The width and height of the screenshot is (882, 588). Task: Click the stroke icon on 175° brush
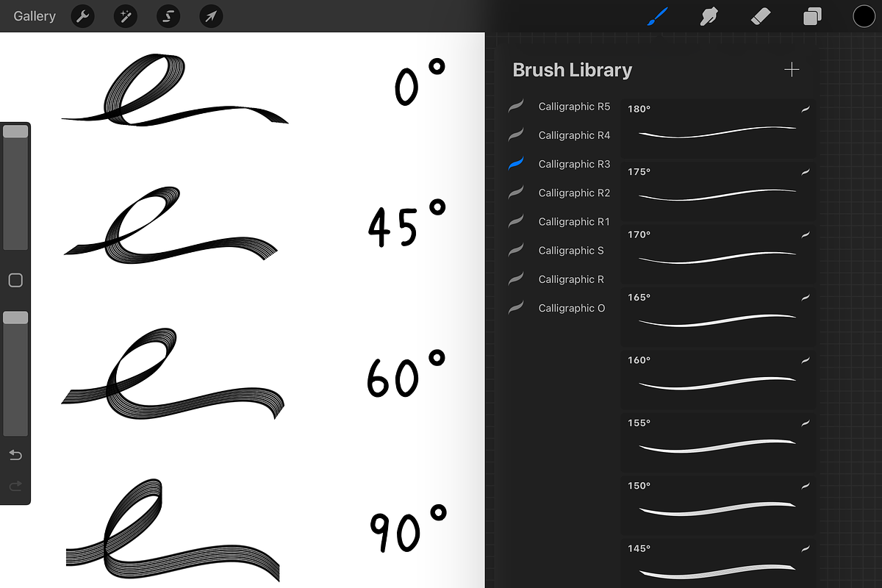[x=805, y=172]
